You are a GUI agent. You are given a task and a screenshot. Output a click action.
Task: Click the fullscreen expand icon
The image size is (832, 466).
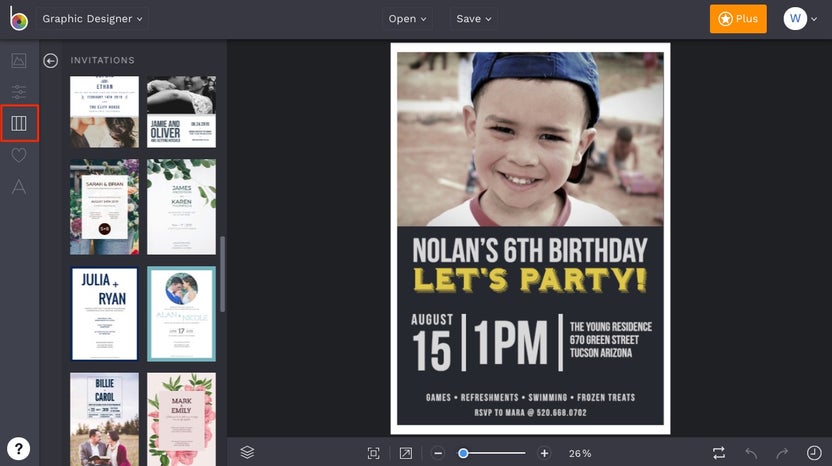pyautogui.click(x=405, y=453)
